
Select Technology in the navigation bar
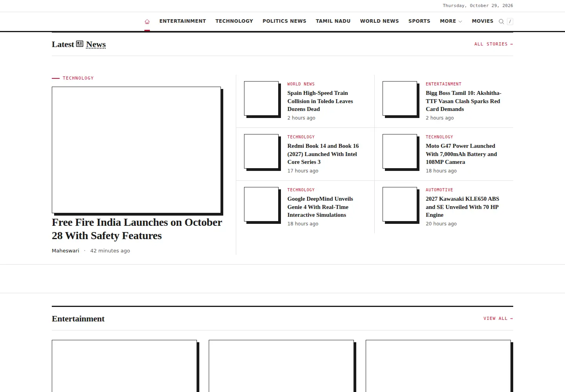coord(234,21)
